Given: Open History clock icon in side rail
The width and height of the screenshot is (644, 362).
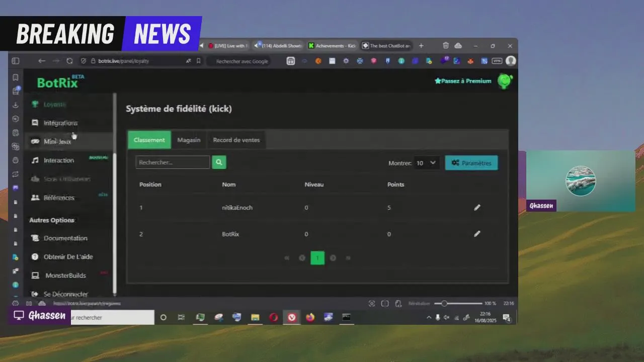Looking at the screenshot, I should 16,119.
